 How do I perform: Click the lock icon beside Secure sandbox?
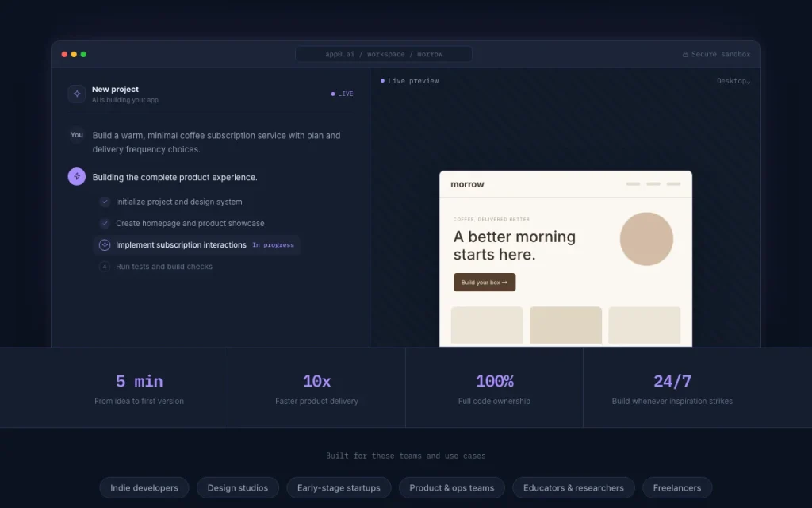point(685,55)
